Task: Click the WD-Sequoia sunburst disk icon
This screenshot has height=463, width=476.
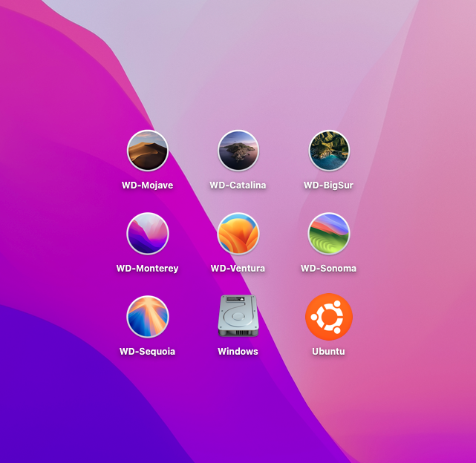Action: [148, 316]
